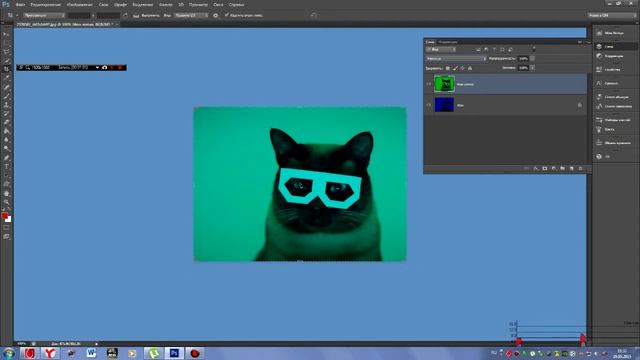Click the crop width input field

click(79, 16)
